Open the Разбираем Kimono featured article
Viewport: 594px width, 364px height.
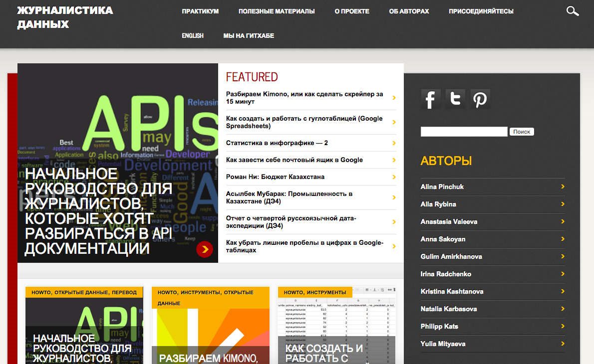coord(304,98)
